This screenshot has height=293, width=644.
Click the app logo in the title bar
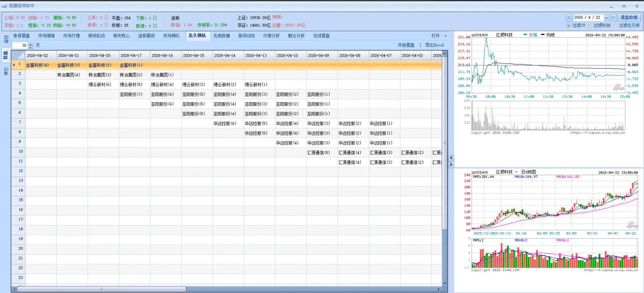coord(5,5)
